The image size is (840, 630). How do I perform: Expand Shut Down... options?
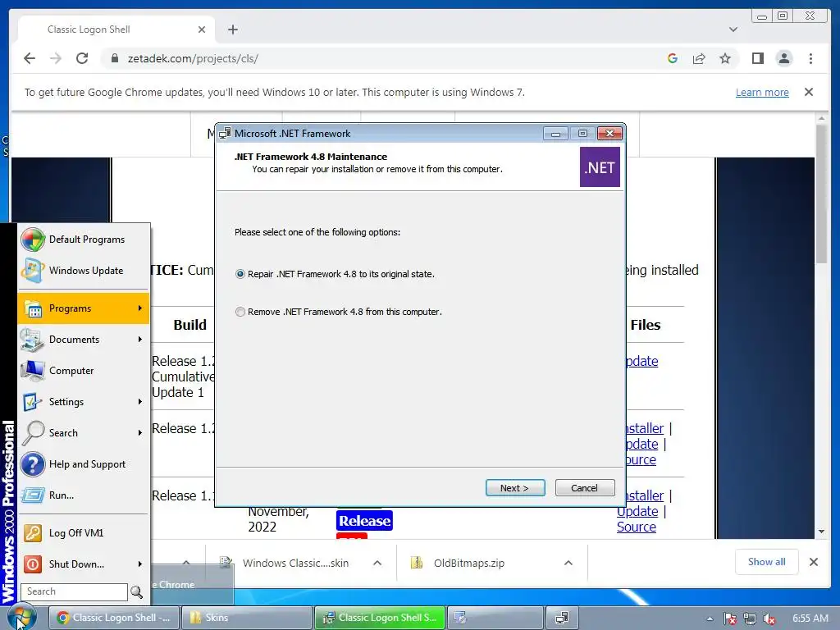tap(84, 564)
